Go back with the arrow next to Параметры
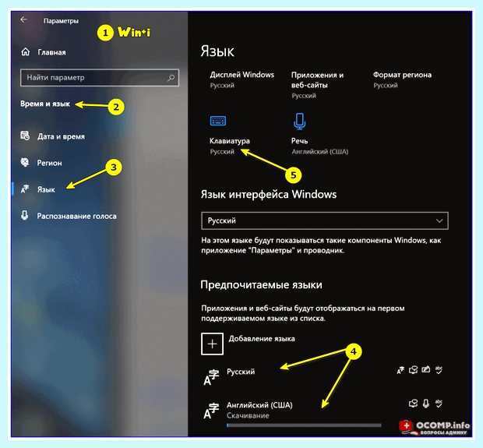 (23, 20)
